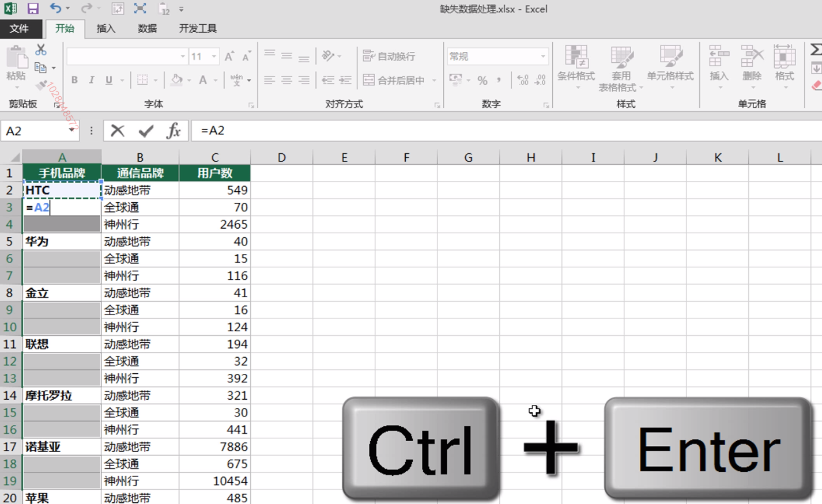Undo the last action
The image size is (822, 504).
pyautogui.click(x=55, y=9)
